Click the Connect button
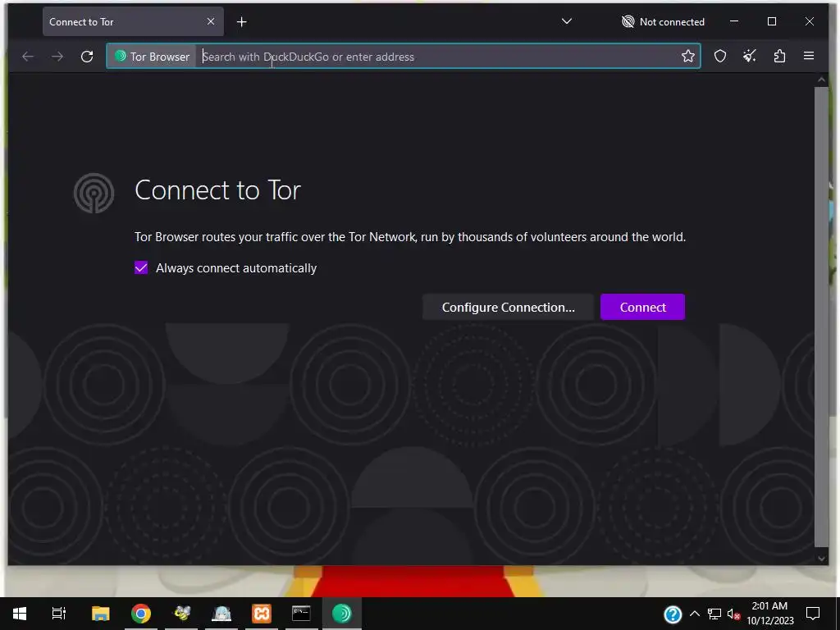The image size is (840, 630). point(642,307)
